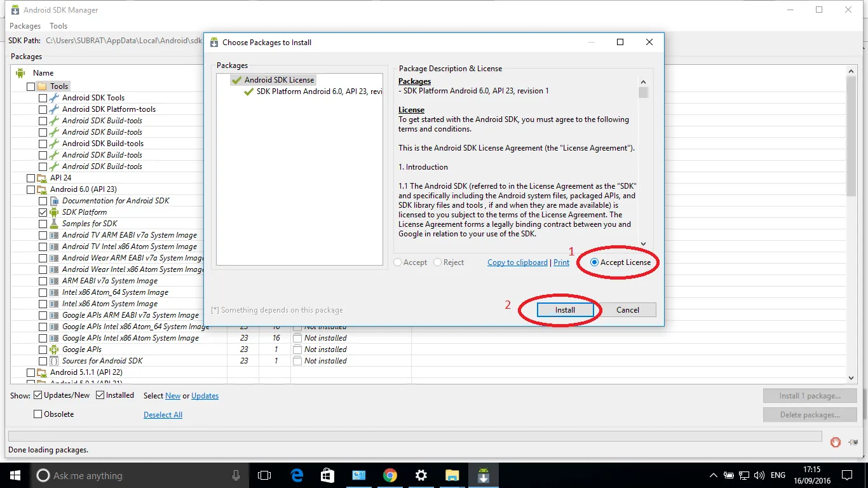Screen dimensions: 868x488
Task: Select the wrench icon beside Android SDK Tools
Action: click(x=54, y=98)
